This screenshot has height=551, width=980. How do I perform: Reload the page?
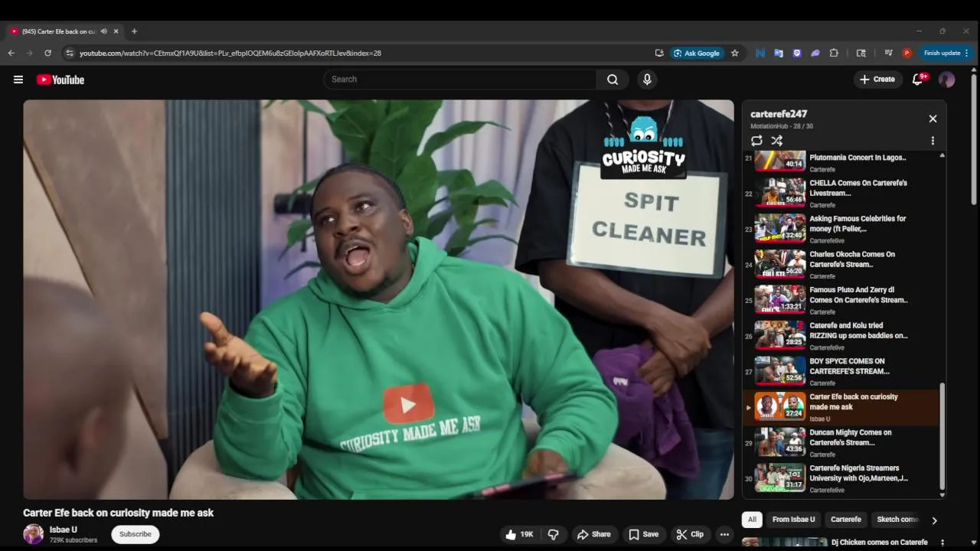click(x=47, y=53)
